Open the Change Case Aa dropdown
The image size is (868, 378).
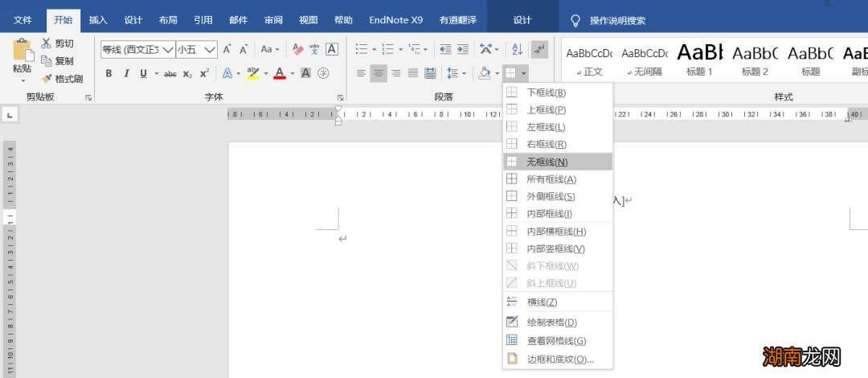click(x=269, y=49)
